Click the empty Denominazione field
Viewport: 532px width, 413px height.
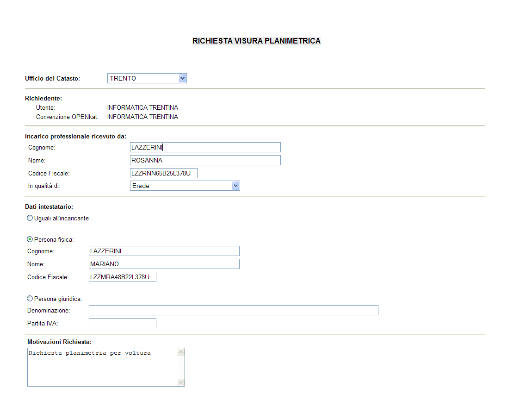click(x=233, y=310)
